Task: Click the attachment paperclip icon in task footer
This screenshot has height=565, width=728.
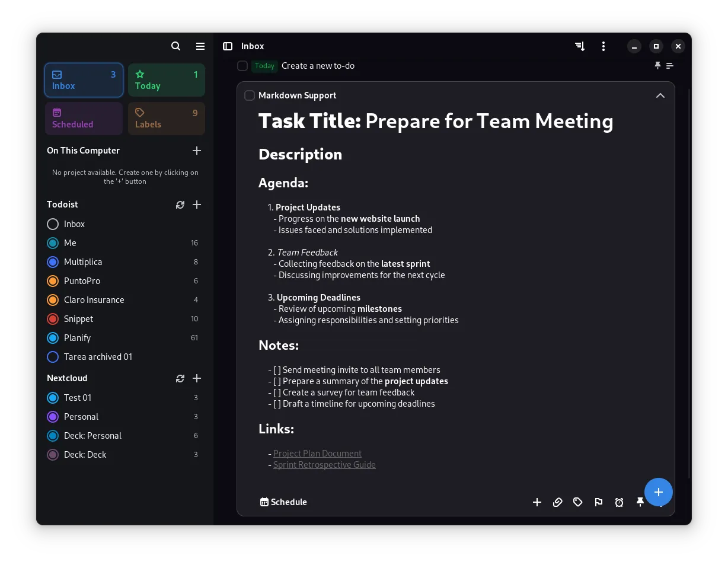Action: [557, 502]
